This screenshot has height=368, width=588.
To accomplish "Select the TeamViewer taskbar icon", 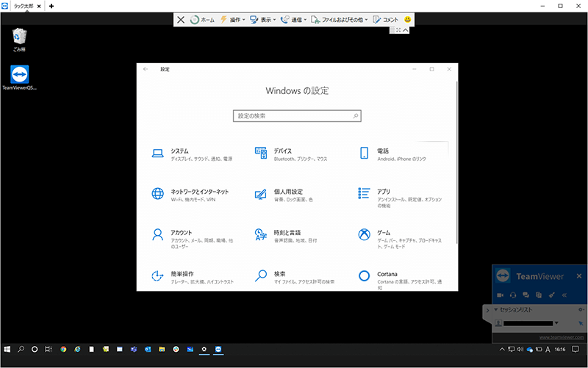I will click(218, 349).
